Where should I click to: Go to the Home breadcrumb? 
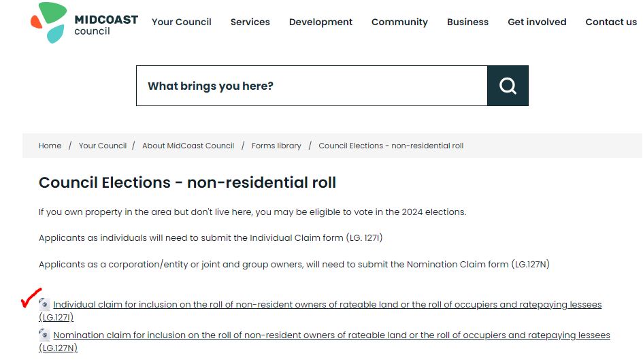[x=50, y=146]
